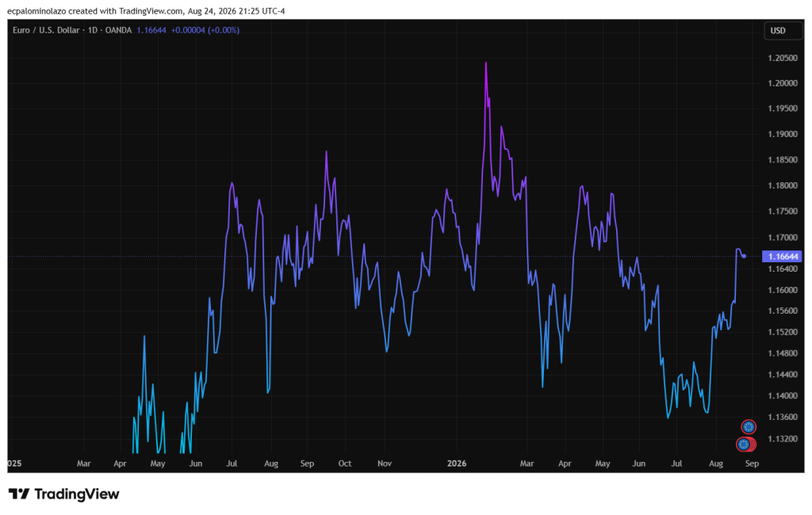Click the 1.17000 price axis label

pos(783,238)
